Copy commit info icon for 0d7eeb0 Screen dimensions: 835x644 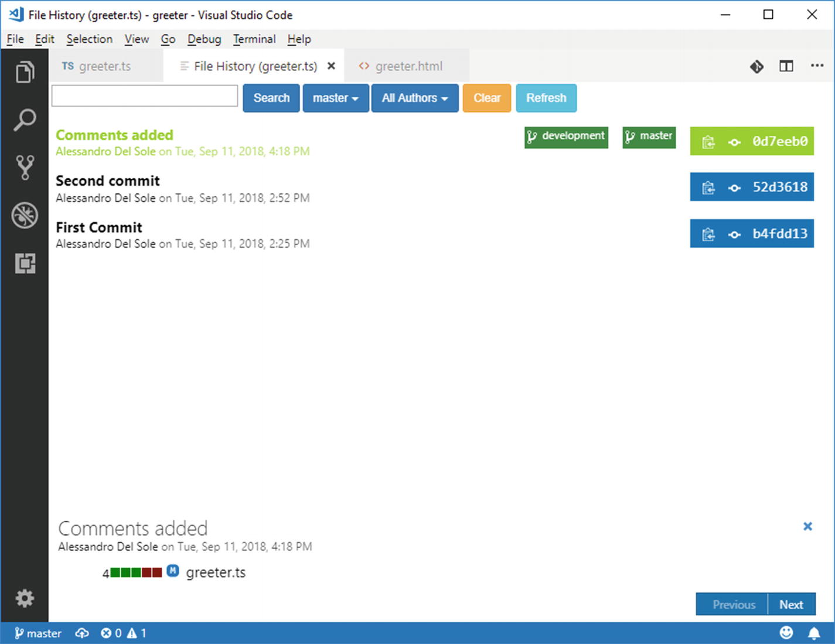pyautogui.click(x=708, y=142)
